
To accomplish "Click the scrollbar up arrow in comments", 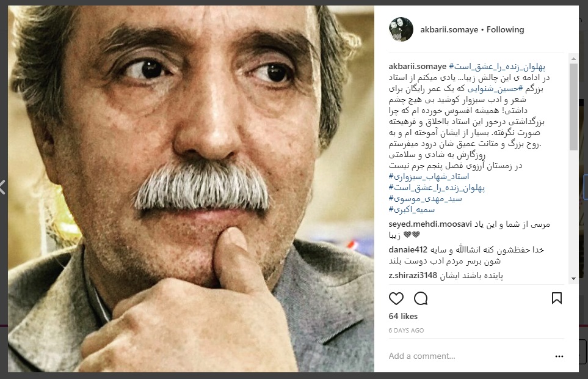I will [x=573, y=59].
